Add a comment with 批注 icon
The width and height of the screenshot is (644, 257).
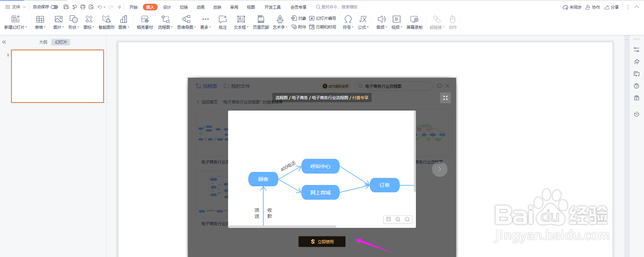coord(223,19)
